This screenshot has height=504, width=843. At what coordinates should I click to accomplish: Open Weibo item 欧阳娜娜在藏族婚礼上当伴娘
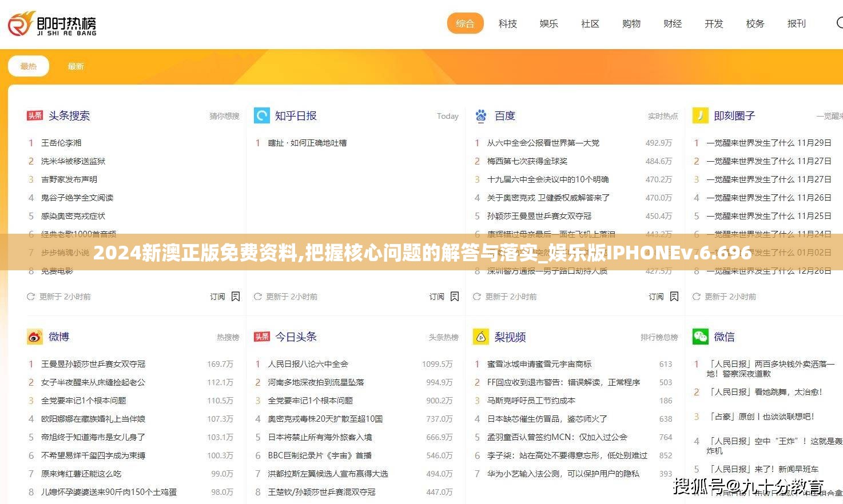point(93,419)
